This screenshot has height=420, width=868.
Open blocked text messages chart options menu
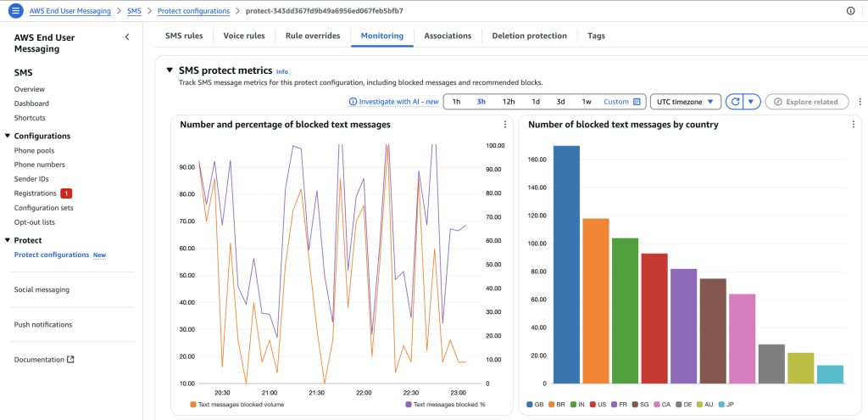tap(504, 125)
